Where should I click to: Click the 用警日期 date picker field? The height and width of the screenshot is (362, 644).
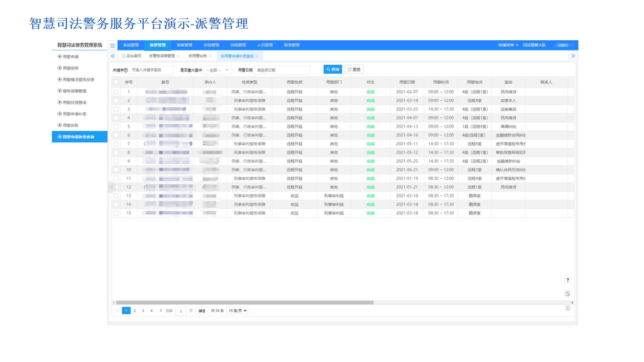(x=282, y=70)
